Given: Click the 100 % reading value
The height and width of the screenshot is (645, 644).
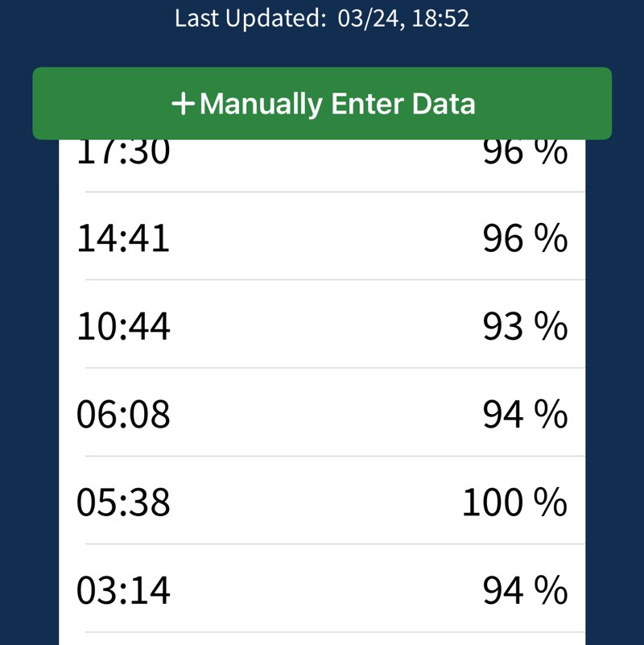Looking at the screenshot, I should (x=514, y=502).
